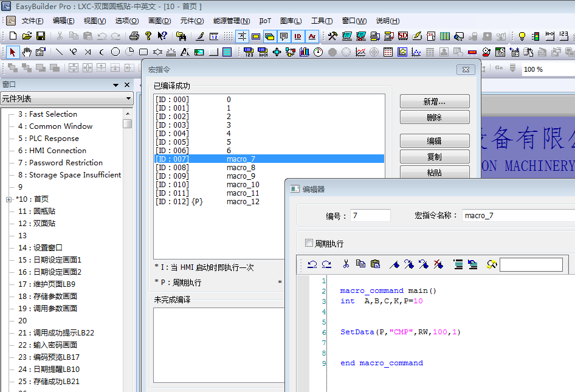
Task: Expand the 10: 首页 tree node
Action: 9,199
